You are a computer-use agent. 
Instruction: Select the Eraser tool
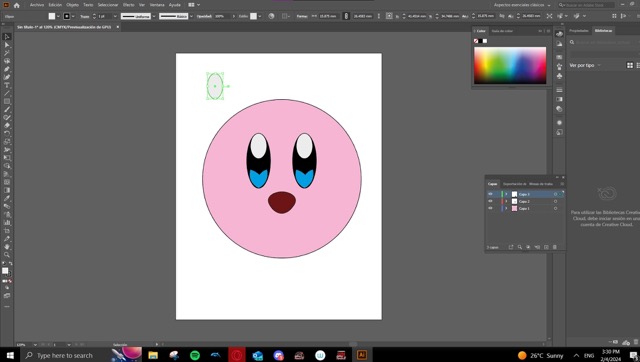click(x=7, y=126)
